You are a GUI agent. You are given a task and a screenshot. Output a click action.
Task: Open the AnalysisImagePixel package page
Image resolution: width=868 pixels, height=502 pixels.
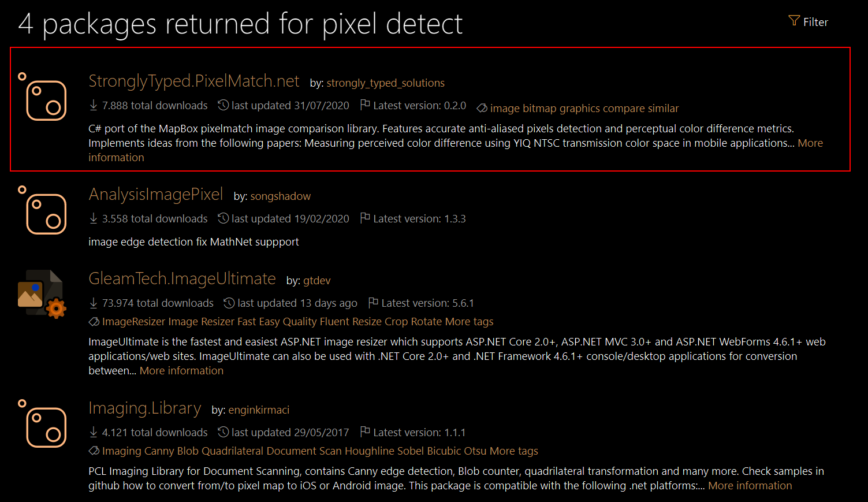[156, 194]
